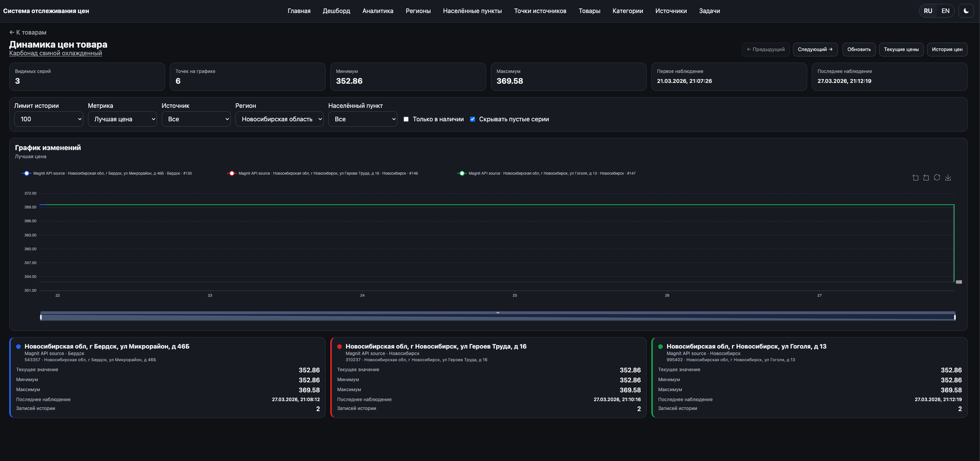Enable the 'Только в наличии' checkbox
The height and width of the screenshot is (461, 980).
point(406,119)
